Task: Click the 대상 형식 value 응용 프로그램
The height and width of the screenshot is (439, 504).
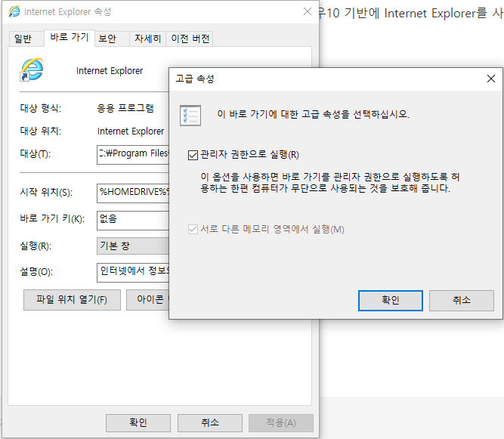Action: click(x=125, y=108)
